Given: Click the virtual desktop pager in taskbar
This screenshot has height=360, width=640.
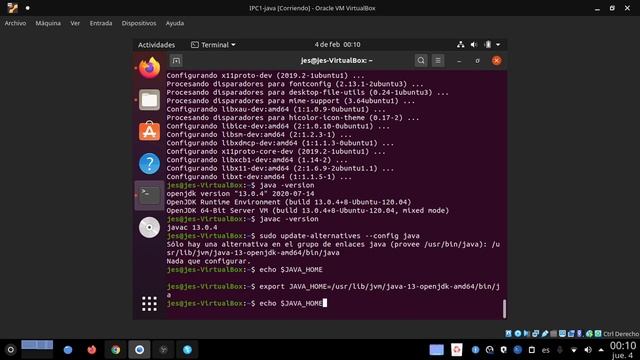Looking at the screenshot, I should [37, 349].
